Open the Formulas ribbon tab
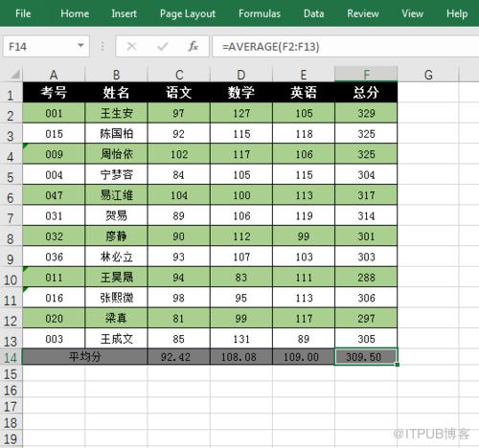The width and height of the screenshot is (479, 448). click(260, 13)
